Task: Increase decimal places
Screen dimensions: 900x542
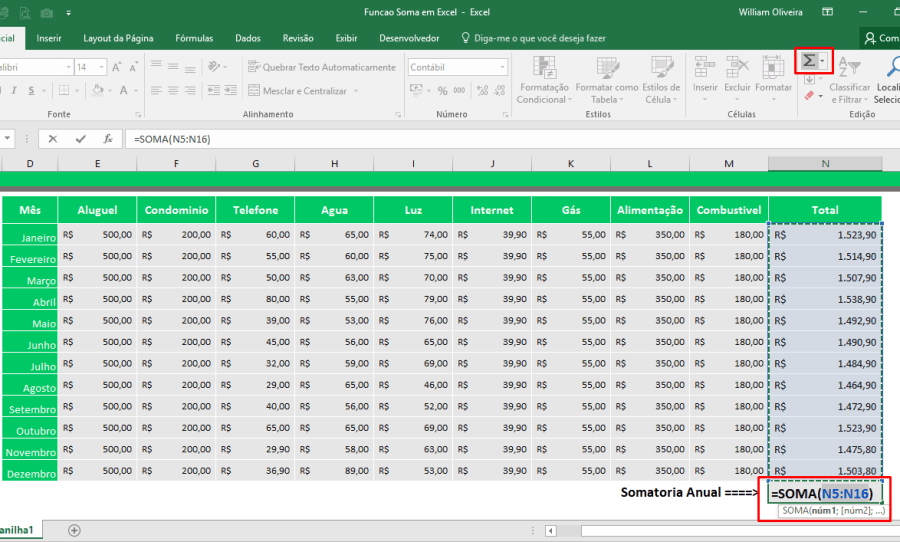Action: (x=483, y=91)
